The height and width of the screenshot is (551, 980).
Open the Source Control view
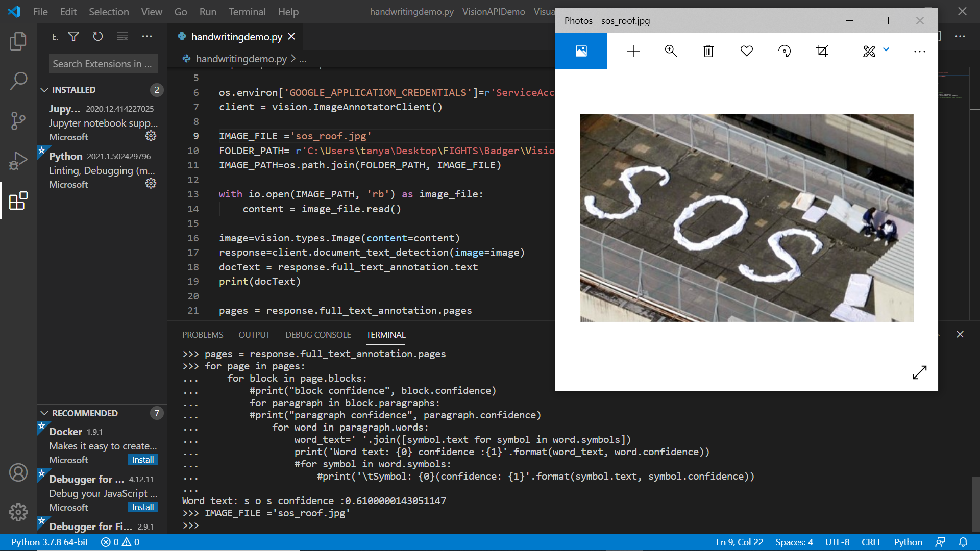[18, 121]
